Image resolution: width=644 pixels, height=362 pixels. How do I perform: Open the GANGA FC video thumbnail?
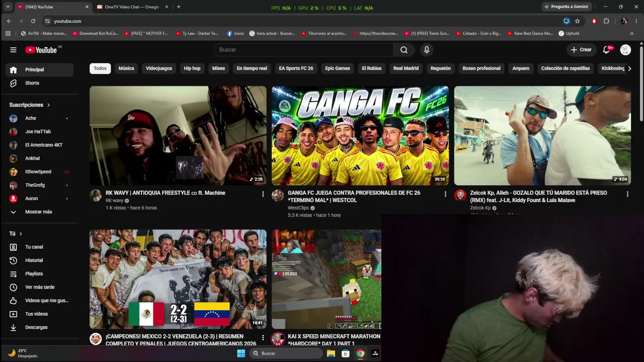point(360,136)
